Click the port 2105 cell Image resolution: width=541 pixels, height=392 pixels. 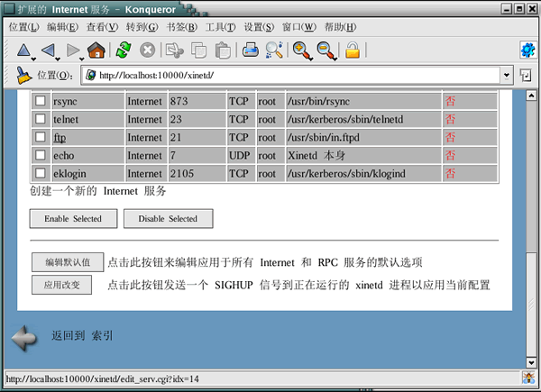click(197, 173)
